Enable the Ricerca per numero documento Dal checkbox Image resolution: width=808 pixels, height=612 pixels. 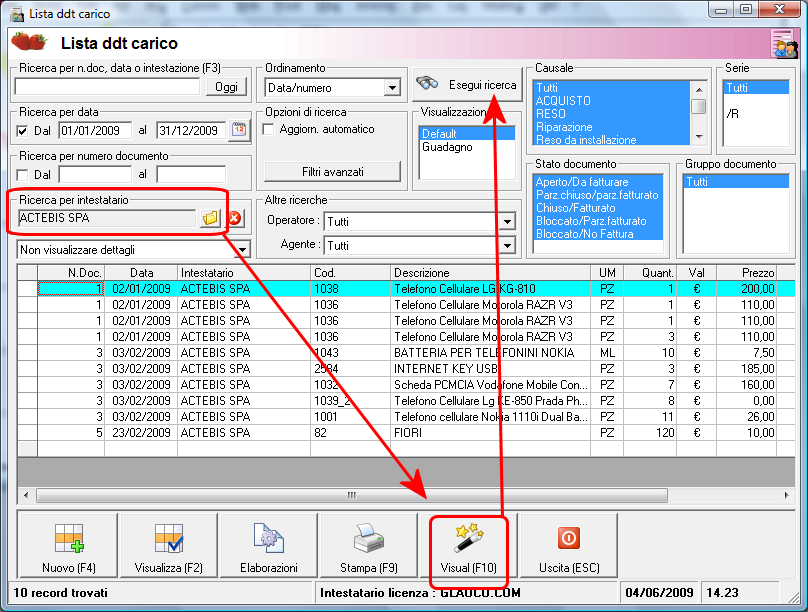(x=22, y=175)
